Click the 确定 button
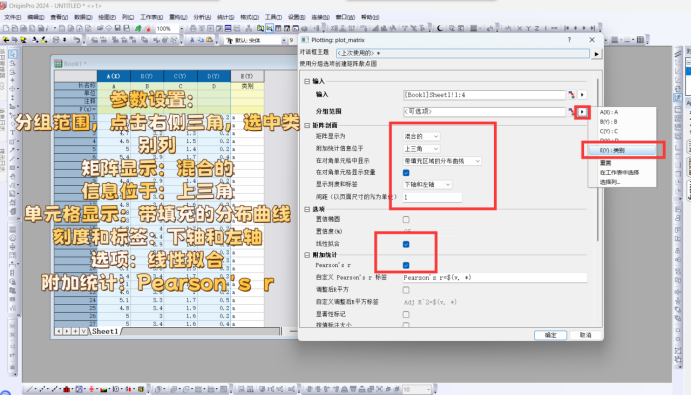Viewport: 692px width, 396px height. (x=550, y=335)
